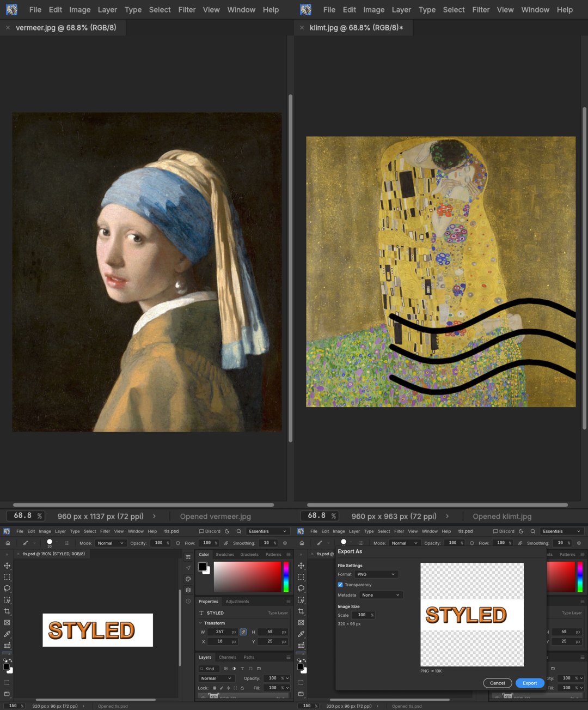
Task: Collapse the Transform section in Properties panel
Action: 200,623
